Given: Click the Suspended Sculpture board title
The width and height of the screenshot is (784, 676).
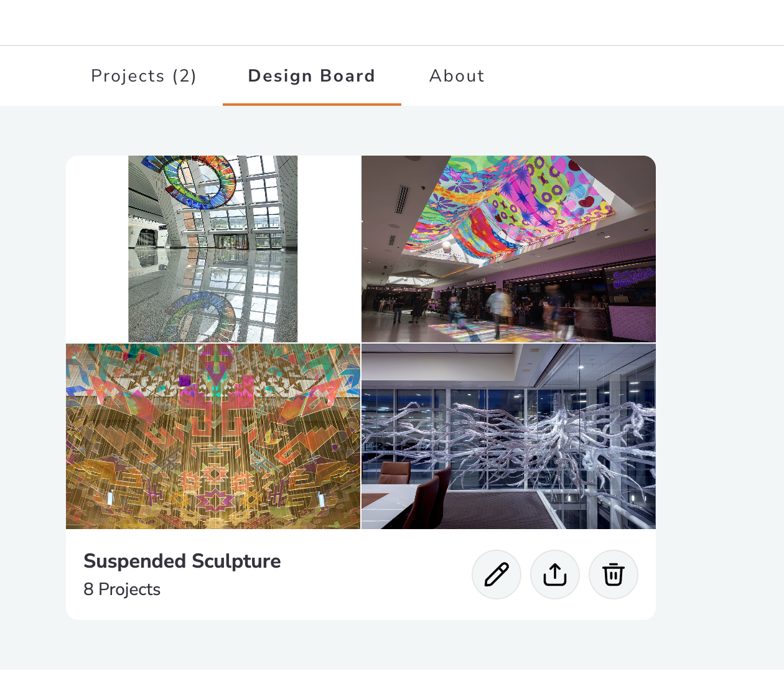Looking at the screenshot, I should pos(182,561).
